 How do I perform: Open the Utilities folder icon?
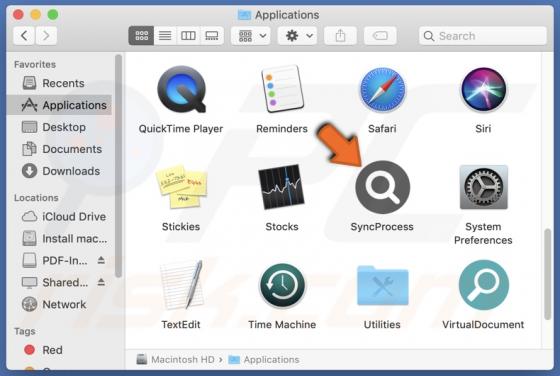pos(382,285)
